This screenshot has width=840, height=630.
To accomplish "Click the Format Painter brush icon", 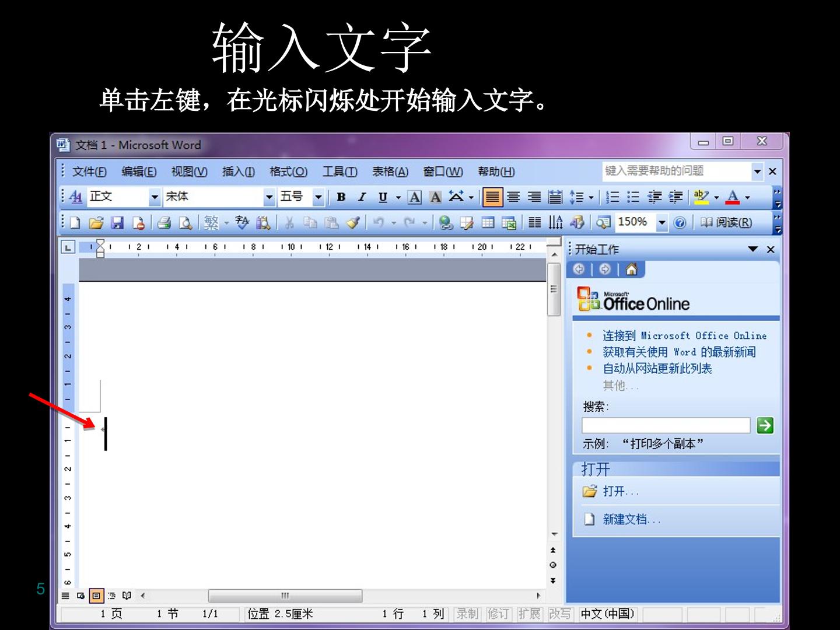I will point(352,222).
